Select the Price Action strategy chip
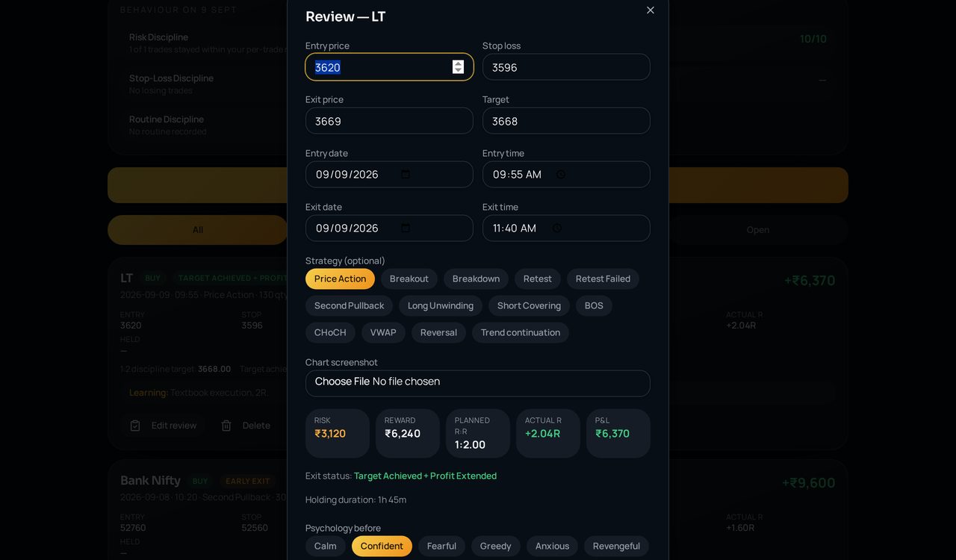The height and width of the screenshot is (560, 956). pos(340,279)
